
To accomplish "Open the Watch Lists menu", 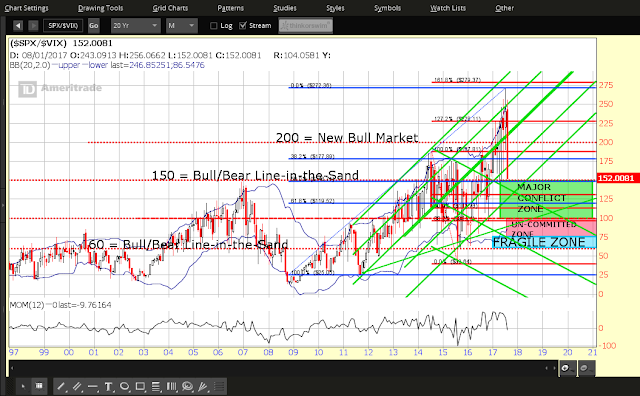I will [448, 8].
